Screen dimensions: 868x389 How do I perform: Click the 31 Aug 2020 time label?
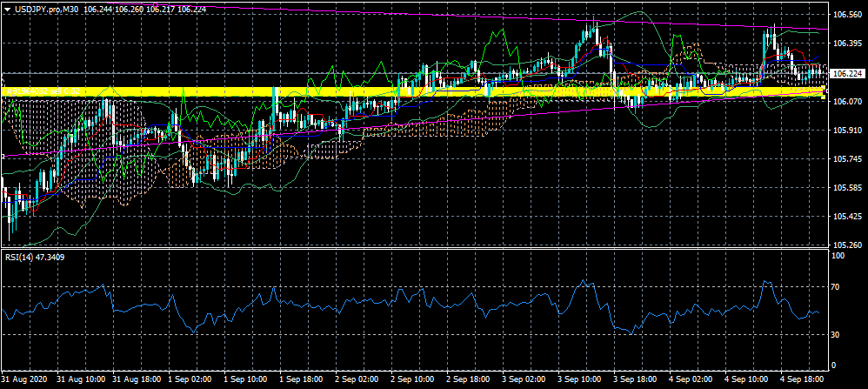coord(23,379)
